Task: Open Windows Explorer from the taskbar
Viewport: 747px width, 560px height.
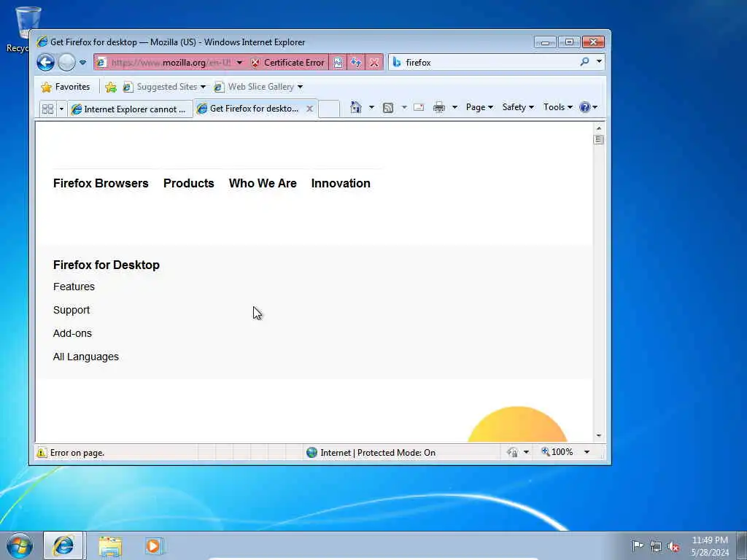Action: coord(111,546)
